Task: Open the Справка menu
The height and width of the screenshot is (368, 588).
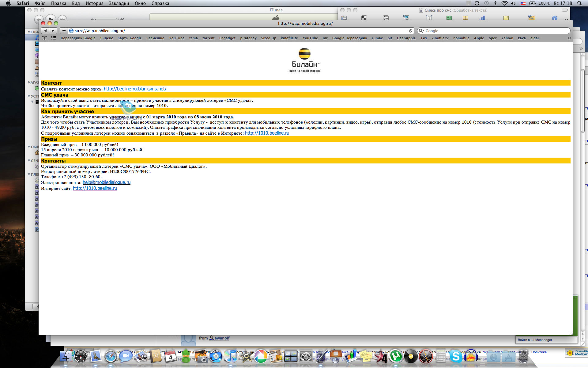Action: click(160, 3)
